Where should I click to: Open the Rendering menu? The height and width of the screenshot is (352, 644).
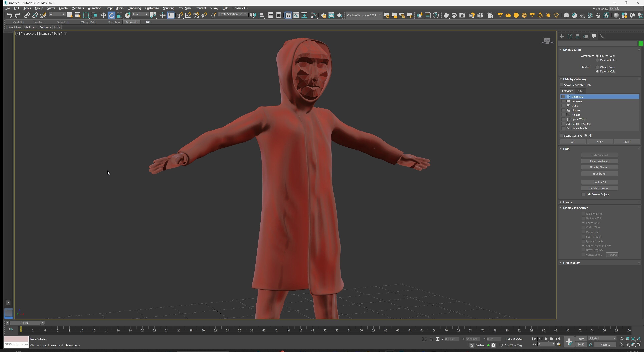point(134,8)
